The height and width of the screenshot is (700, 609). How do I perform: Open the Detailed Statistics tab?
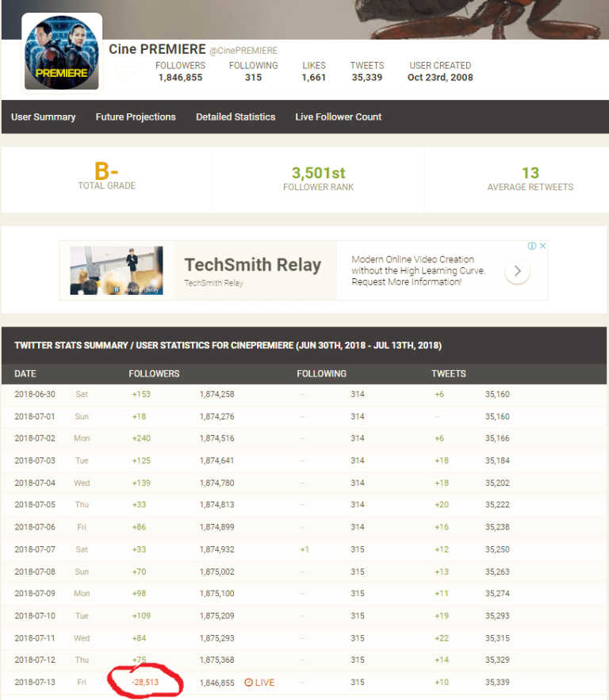[236, 117]
